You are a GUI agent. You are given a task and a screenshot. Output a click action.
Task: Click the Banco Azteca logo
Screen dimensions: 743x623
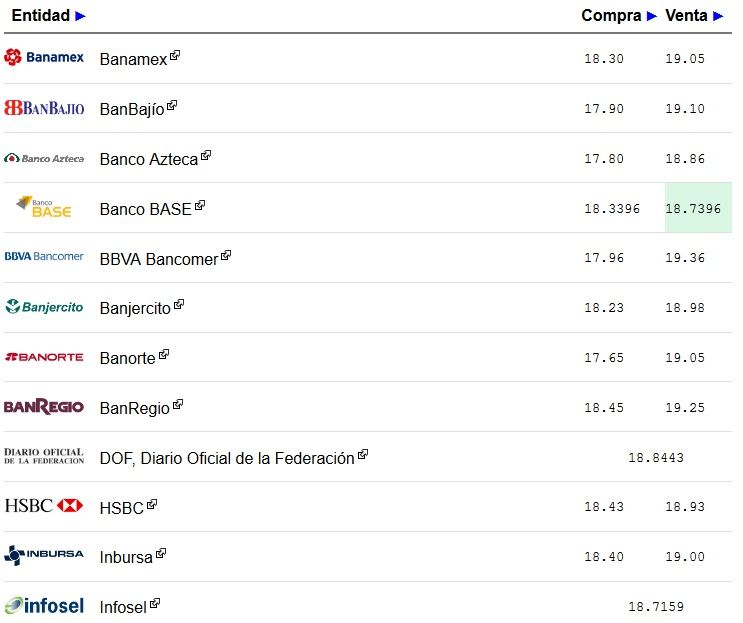[44, 158]
